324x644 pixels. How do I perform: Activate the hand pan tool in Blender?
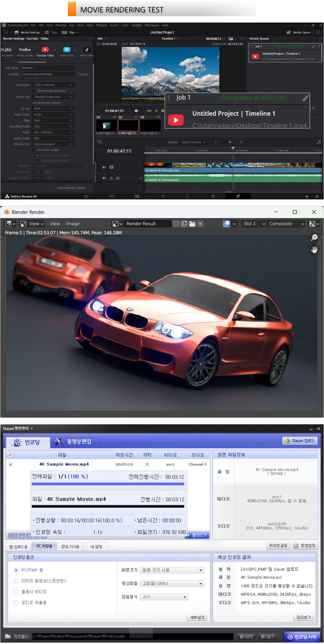(314, 250)
